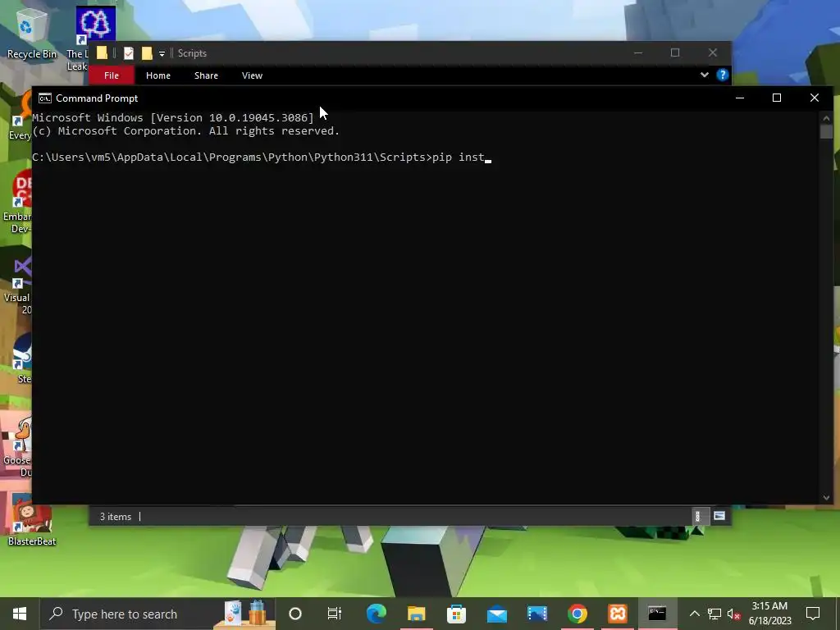Click the muted volume tray icon
The height and width of the screenshot is (630, 840).
733,614
